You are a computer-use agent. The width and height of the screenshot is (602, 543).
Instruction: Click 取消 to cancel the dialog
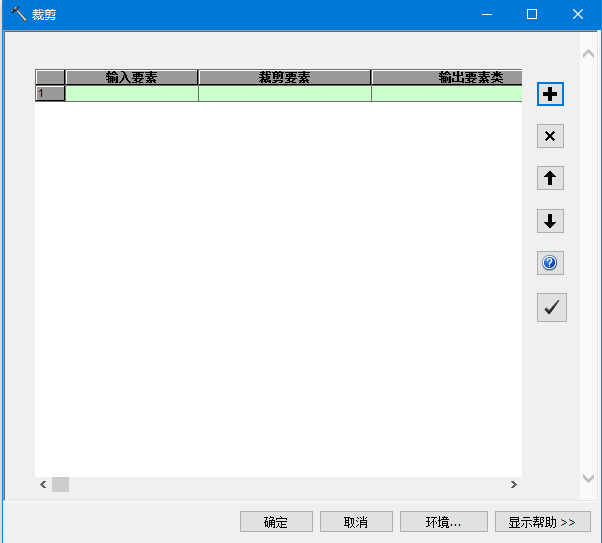click(356, 521)
